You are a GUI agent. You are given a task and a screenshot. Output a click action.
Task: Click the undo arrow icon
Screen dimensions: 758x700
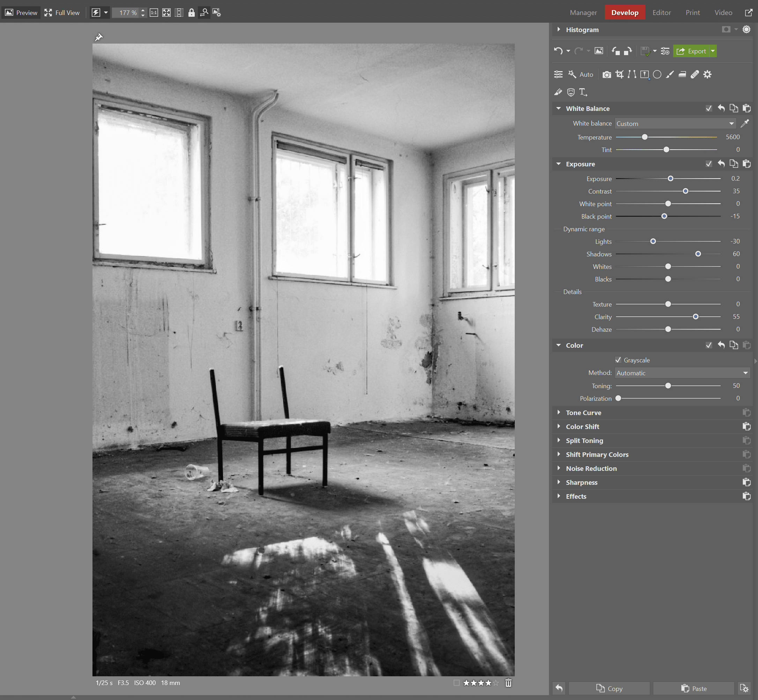point(558,51)
